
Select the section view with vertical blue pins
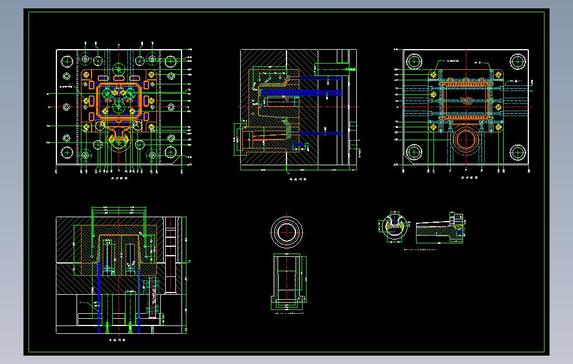click(122, 271)
